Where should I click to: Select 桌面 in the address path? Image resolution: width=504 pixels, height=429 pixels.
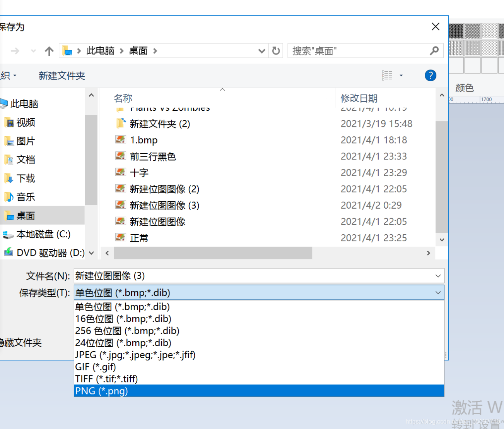coord(138,51)
